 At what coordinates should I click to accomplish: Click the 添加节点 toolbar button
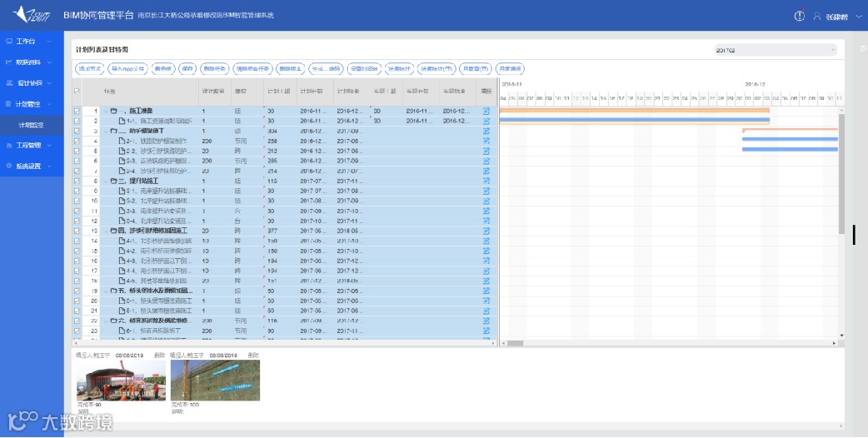pyautogui.click(x=90, y=69)
